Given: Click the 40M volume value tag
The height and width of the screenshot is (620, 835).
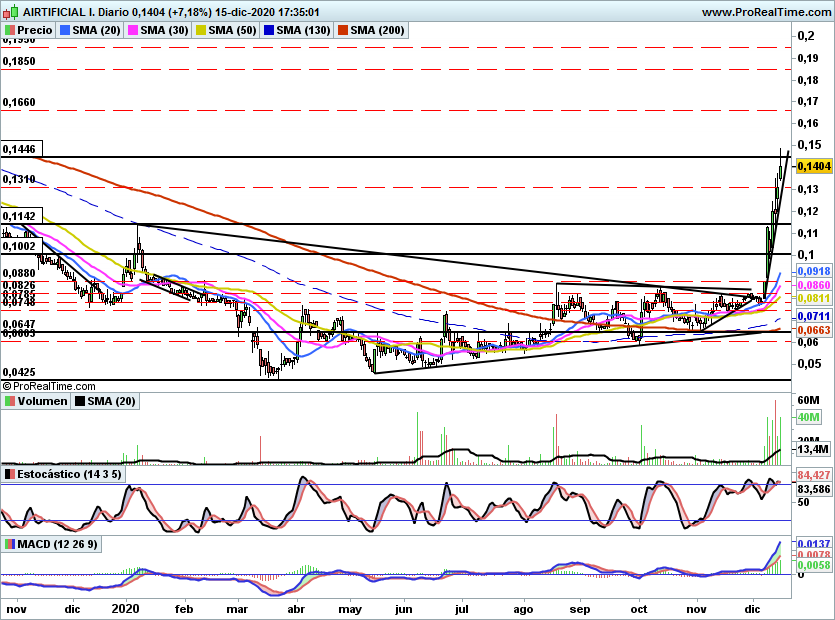Looking at the screenshot, I should (808, 417).
